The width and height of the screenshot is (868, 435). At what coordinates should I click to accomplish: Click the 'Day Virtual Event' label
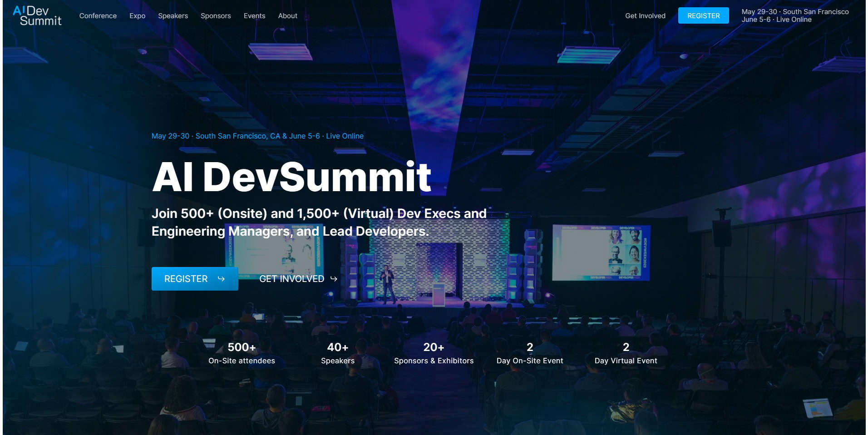(x=626, y=361)
